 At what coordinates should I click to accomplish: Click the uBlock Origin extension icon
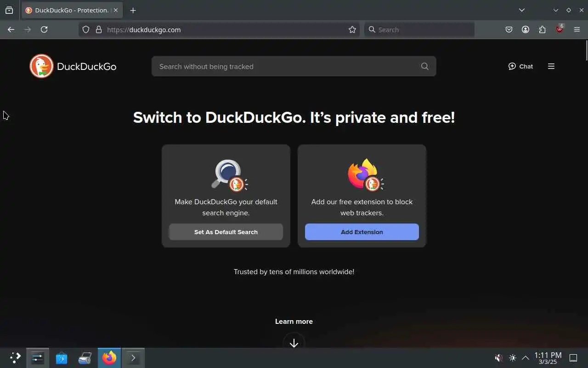(x=560, y=29)
